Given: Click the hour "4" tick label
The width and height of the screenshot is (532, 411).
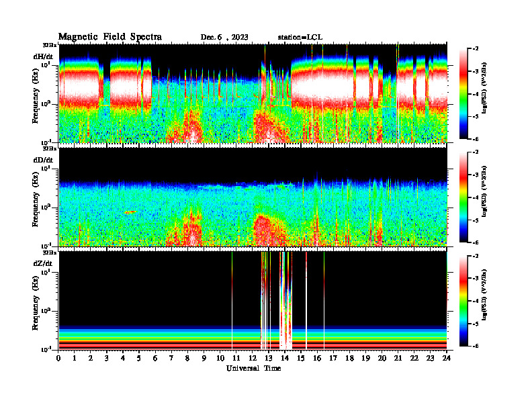Looking at the screenshot, I should pos(123,359).
